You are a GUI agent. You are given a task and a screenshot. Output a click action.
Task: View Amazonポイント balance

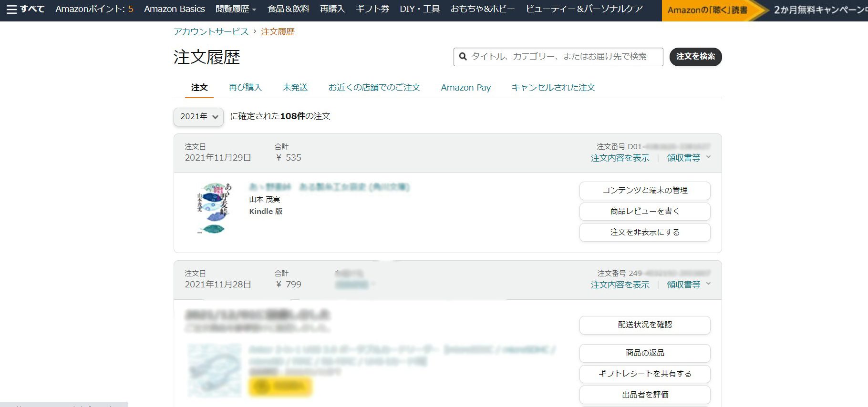pos(94,9)
